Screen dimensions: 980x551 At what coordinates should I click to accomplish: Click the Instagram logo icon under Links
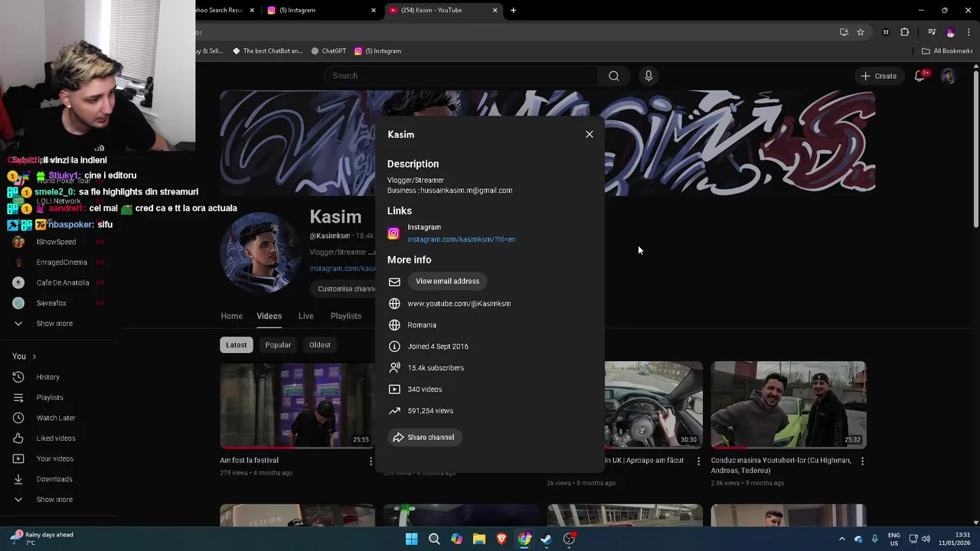tap(394, 233)
